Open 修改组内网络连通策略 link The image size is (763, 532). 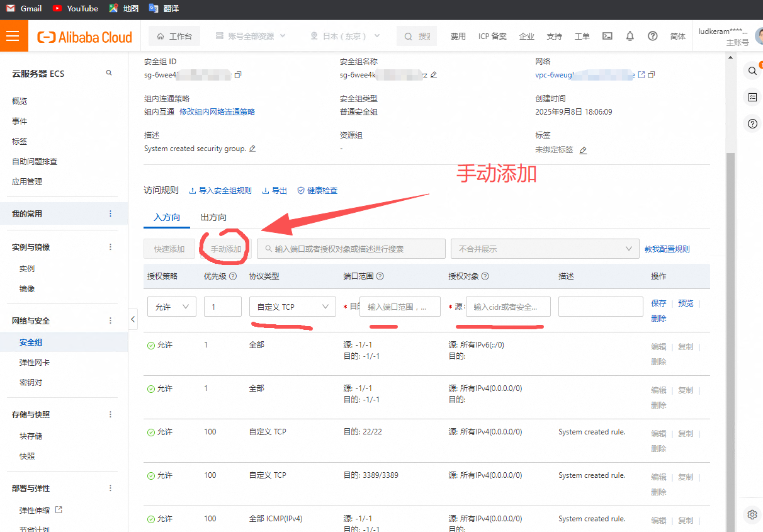click(x=217, y=112)
